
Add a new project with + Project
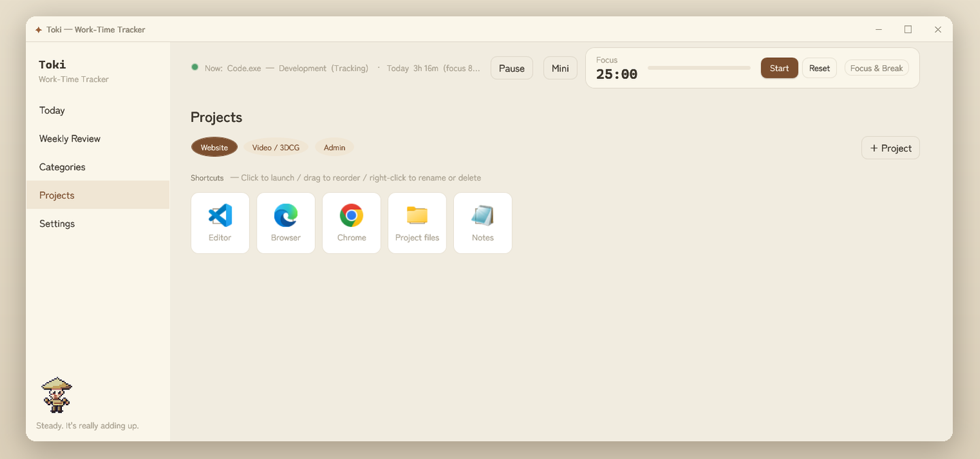tap(890, 148)
